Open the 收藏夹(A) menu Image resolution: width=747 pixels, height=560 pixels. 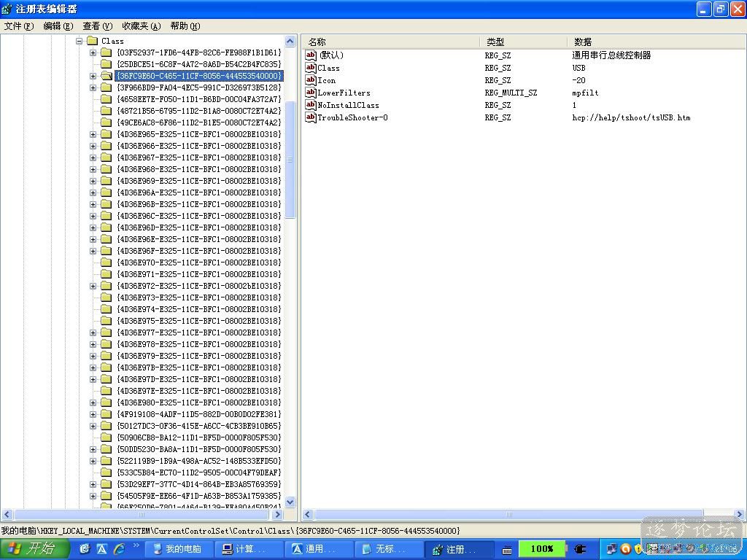click(x=141, y=26)
